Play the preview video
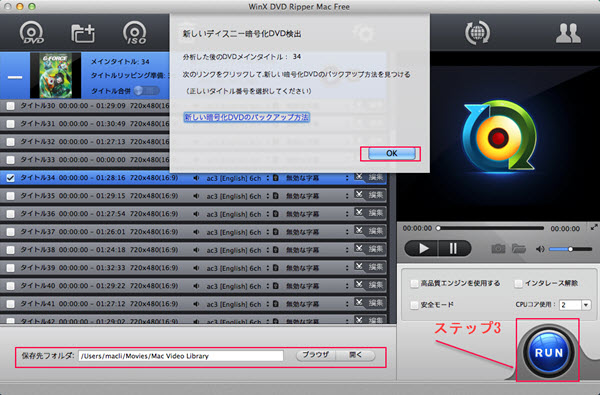This screenshot has height=395, width=600. pos(422,249)
